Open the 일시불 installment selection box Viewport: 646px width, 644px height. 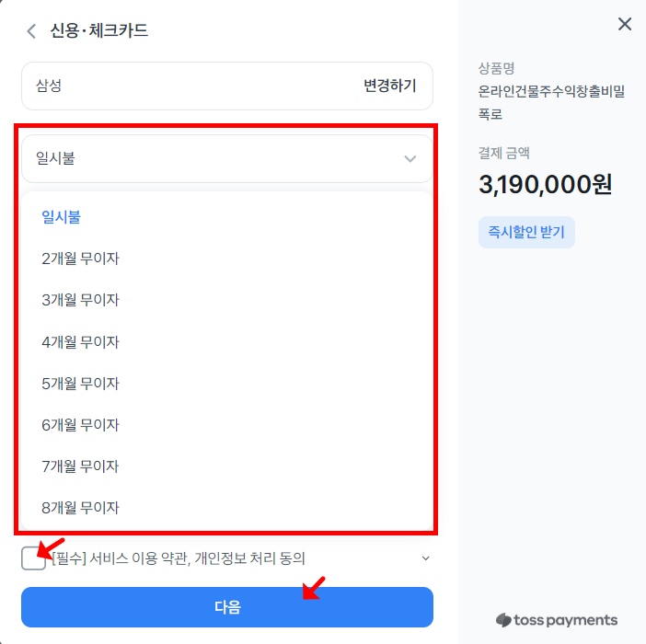227,158
